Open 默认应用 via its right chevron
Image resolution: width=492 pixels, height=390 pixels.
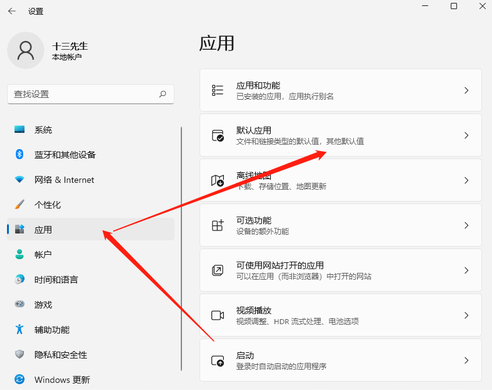pyautogui.click(x=466, y=135)
